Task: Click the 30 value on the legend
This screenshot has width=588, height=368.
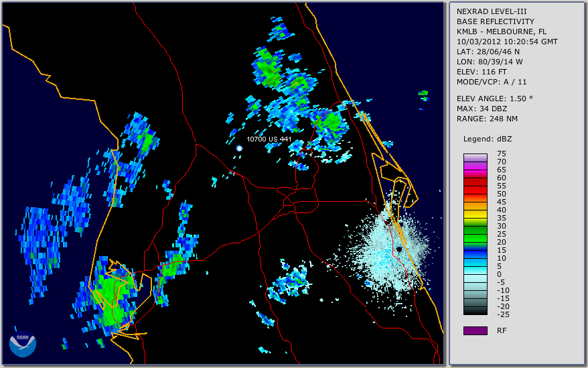Action: tap(502, 226)
